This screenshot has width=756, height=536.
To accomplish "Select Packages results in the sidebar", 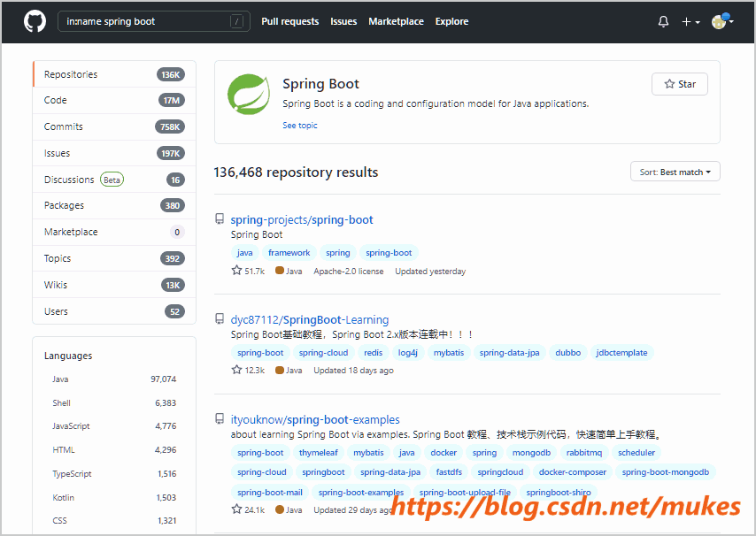I will (114, 205).
